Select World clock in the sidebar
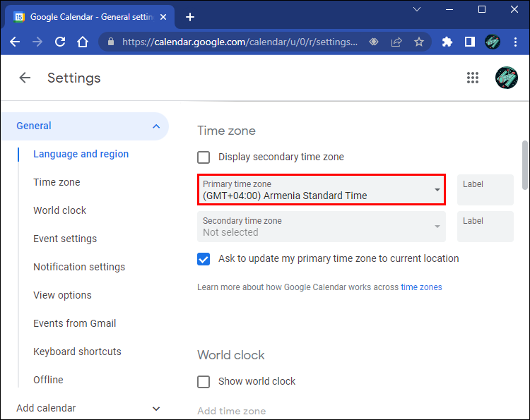This screenshot has width=530, height=420. 59,210
